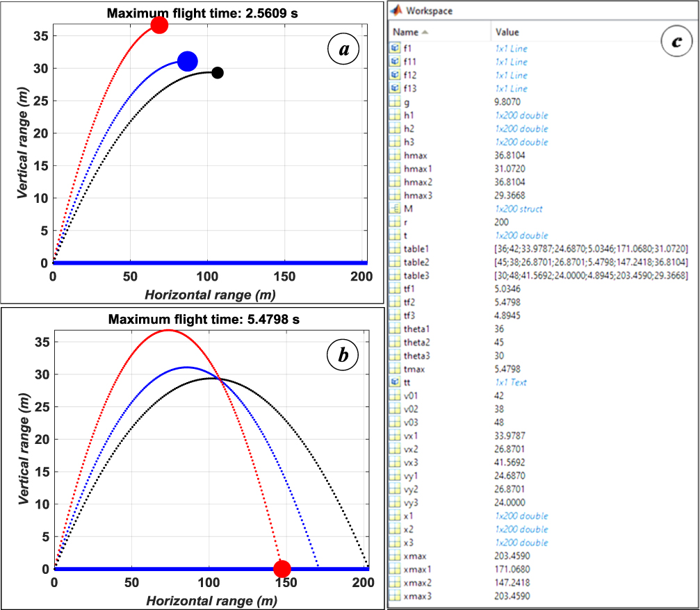The height and width of the screenshot is (610, 700).
Task: Click the array icon next to h2
Action: click(395, 128)
